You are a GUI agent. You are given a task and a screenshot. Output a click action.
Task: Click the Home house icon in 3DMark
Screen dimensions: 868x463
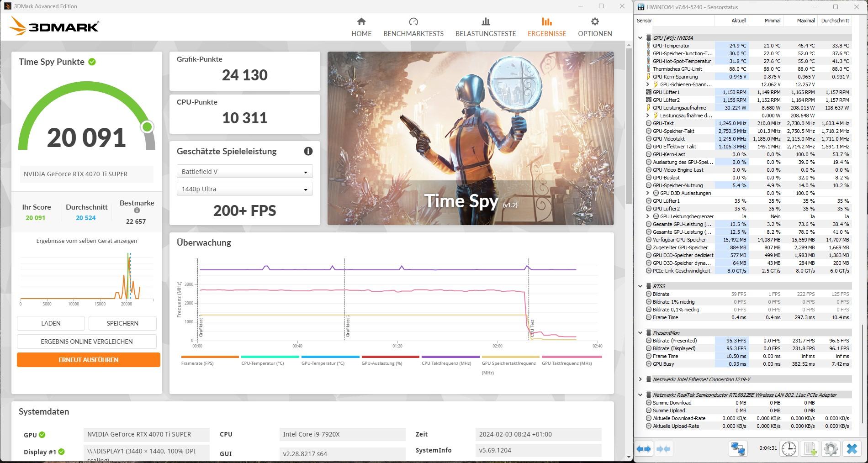coord(361,21)
